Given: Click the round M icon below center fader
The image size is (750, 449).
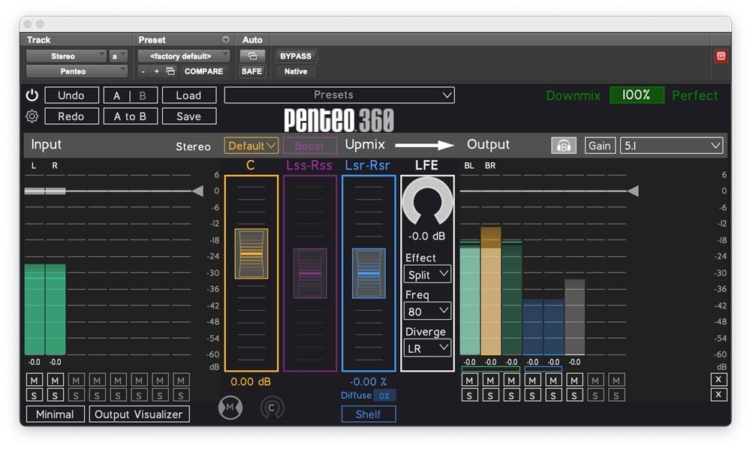Looking at the screenshot, I should pos(230,408).
